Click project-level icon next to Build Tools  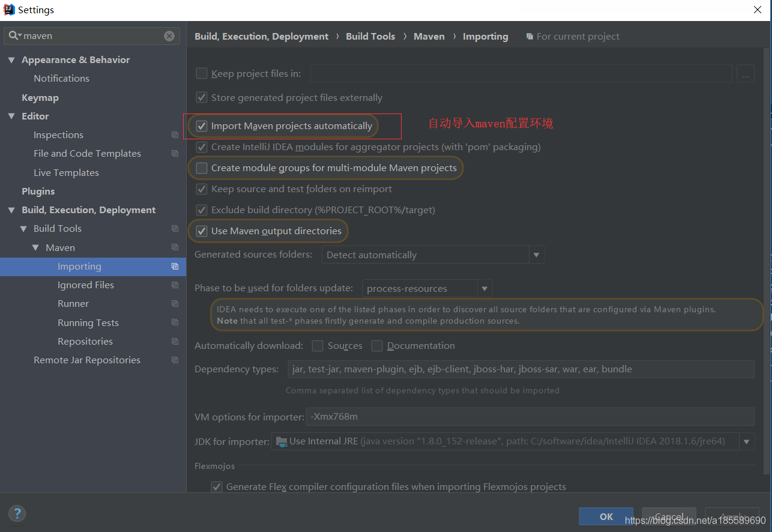(175, 229)
